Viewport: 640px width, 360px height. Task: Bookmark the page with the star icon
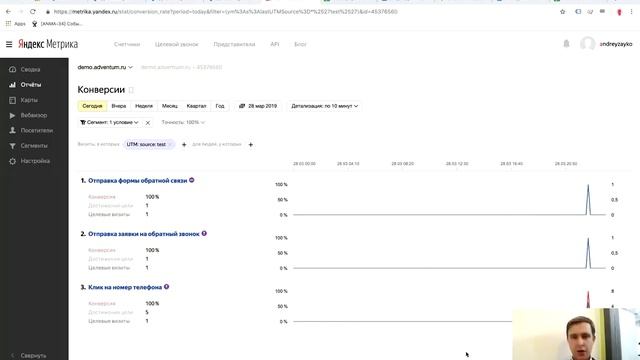[x=562, y=12]
